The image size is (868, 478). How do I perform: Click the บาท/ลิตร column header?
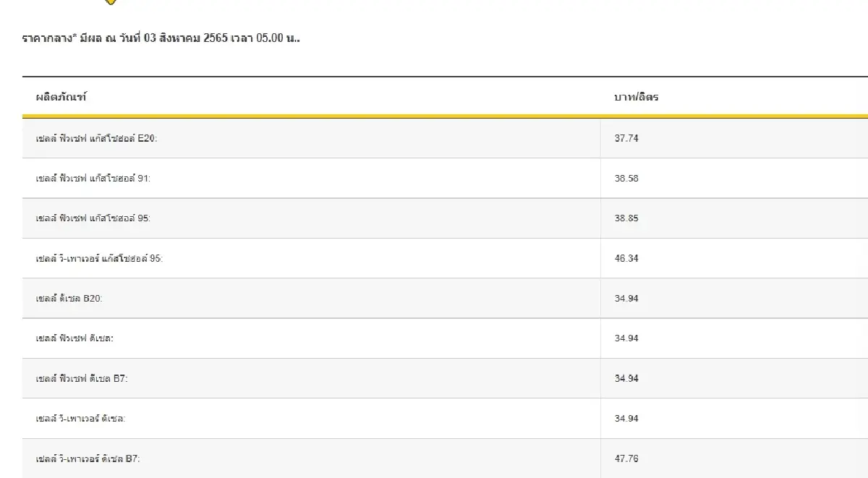(x=636, y=97)
